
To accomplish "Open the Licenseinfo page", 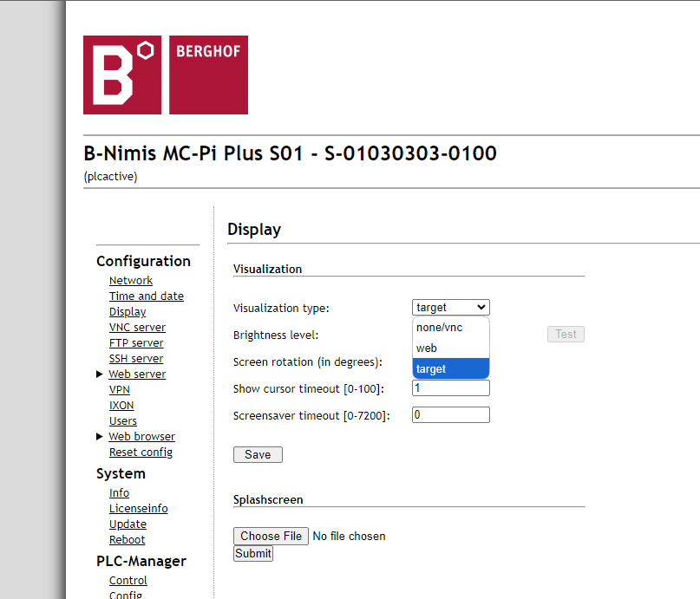I will click(x=139, y=509).
